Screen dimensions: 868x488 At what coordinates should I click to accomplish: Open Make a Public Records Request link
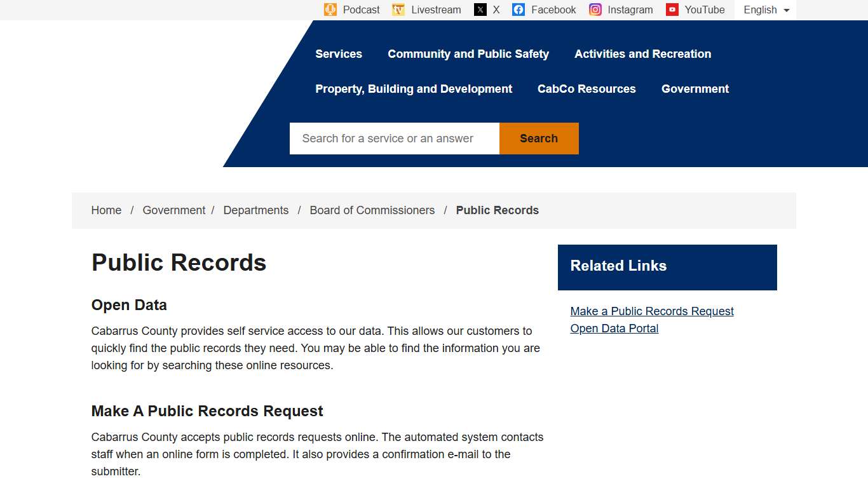point(652,311)
